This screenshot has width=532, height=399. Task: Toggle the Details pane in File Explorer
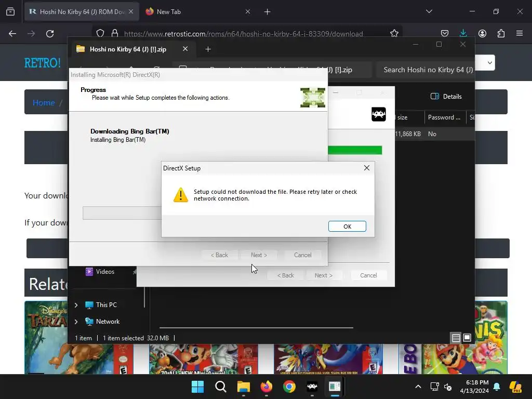[x=446, y=96]
